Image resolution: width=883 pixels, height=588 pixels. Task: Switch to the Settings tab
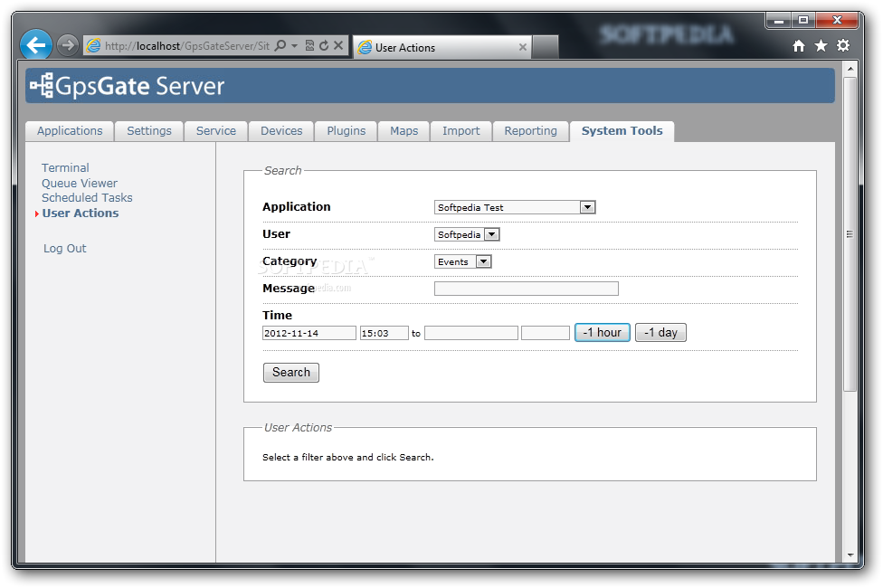coord(149,130)
